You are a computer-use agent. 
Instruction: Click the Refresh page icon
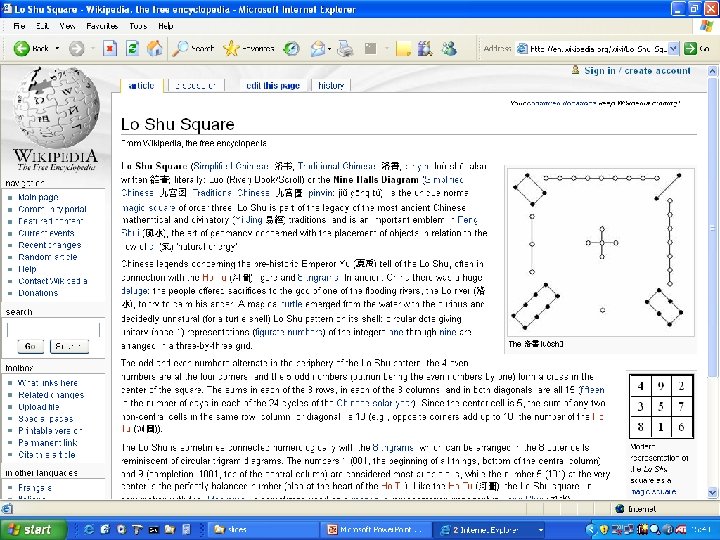click(132, 48)
